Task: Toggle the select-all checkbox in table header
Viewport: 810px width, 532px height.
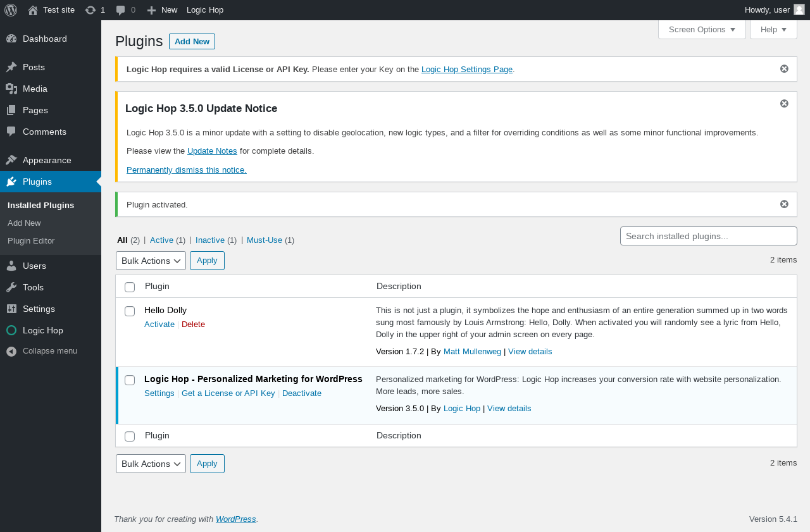Action: (130, 287)
